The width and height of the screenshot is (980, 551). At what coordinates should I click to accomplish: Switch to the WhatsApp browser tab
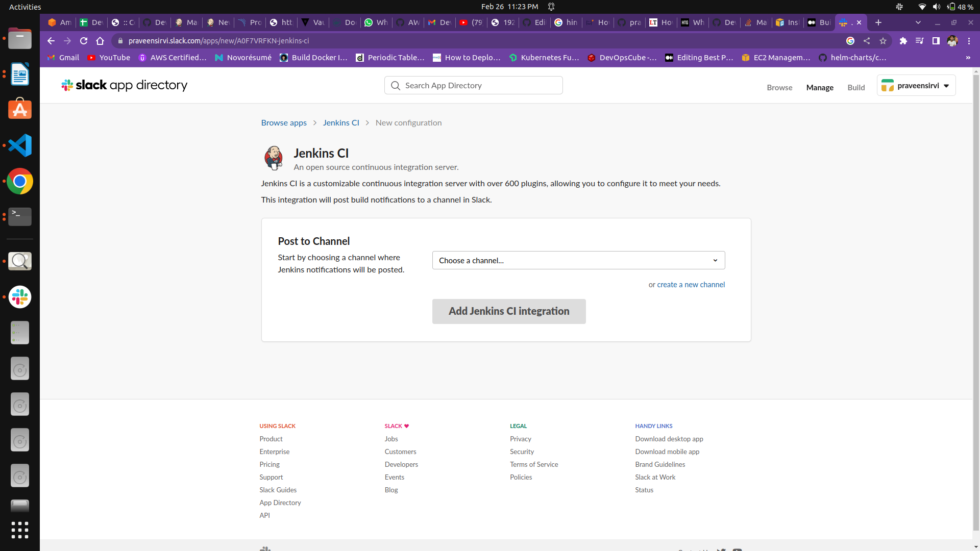(x=376, y=22)
